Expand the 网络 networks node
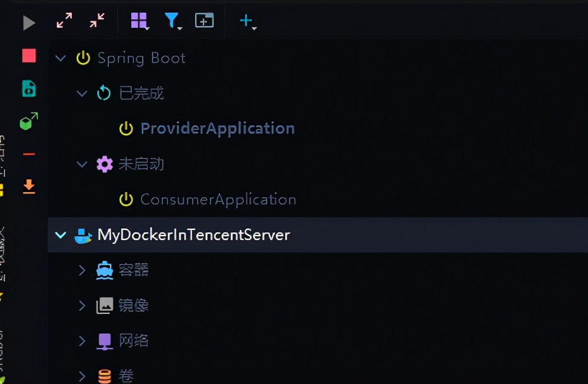 (83, 340)
